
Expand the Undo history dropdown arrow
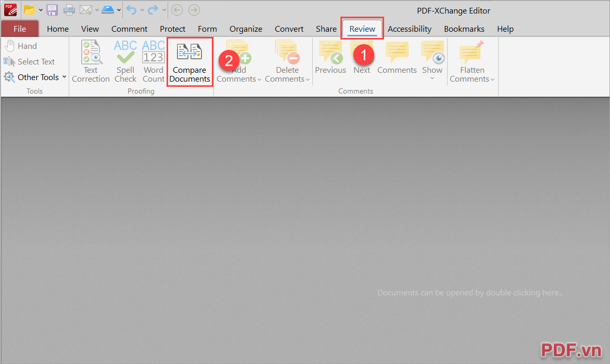(x=142, y=10)
